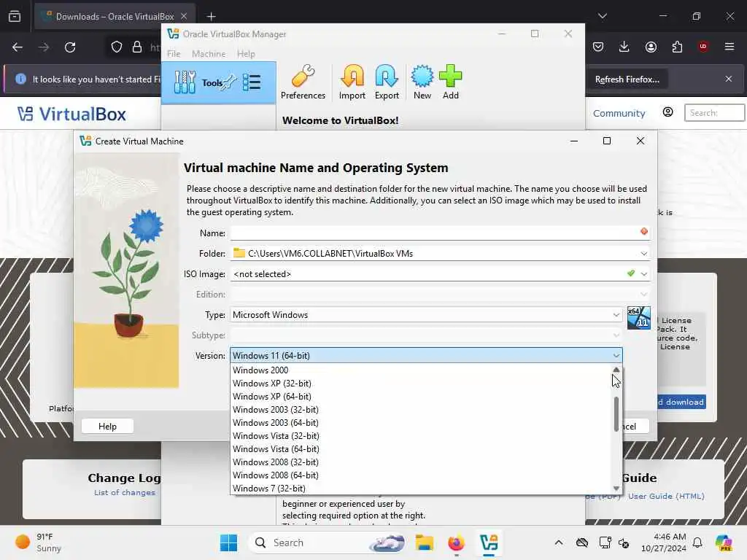
Task: Open the Pocket save icon in Firefox
Action: (598, 47)
